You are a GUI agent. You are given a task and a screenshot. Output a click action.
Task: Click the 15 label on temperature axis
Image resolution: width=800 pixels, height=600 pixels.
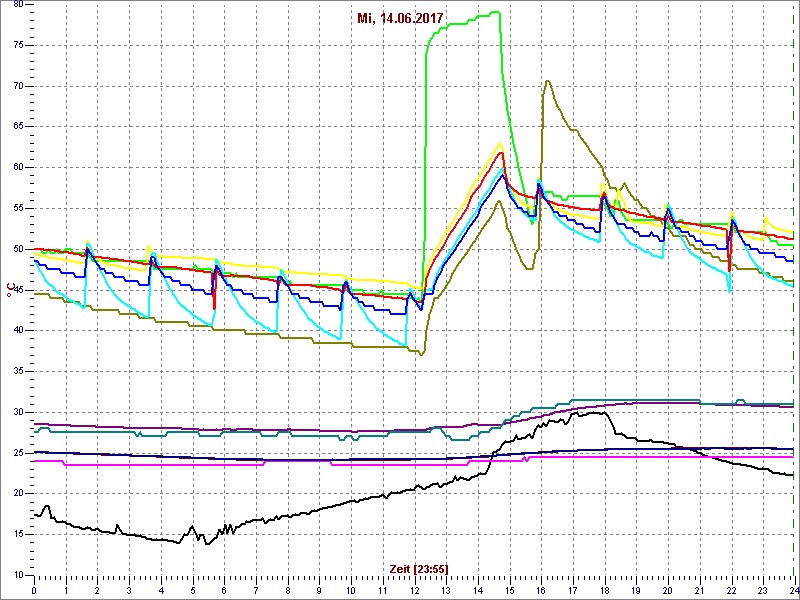17,534
